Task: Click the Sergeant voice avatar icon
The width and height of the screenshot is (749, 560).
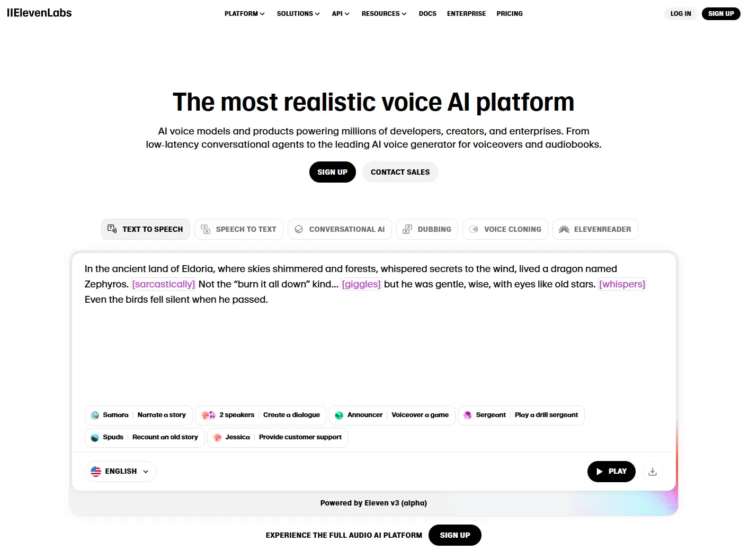Action: pos(468,416)
